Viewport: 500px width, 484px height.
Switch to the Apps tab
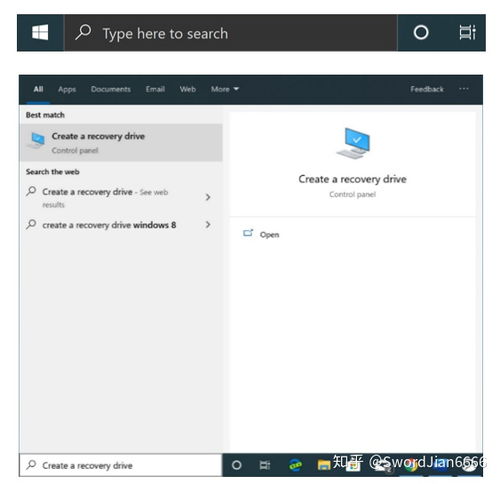(x=67, y=89)
